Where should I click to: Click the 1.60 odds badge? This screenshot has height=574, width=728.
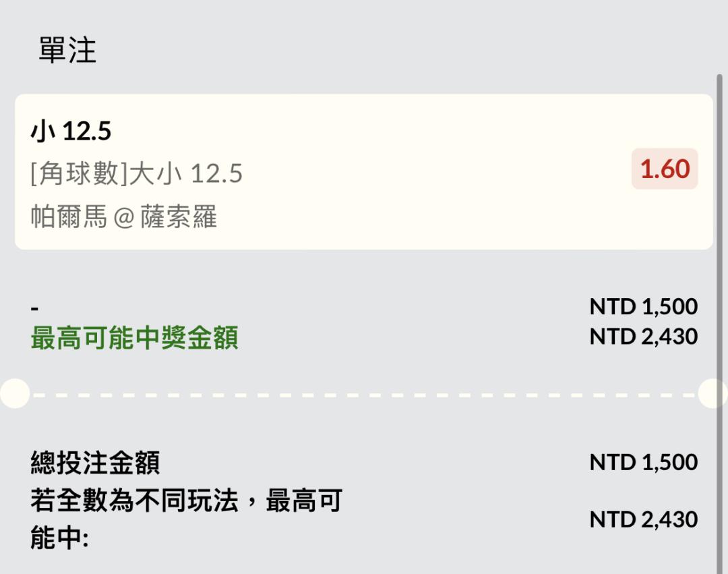tap(665, 169)
